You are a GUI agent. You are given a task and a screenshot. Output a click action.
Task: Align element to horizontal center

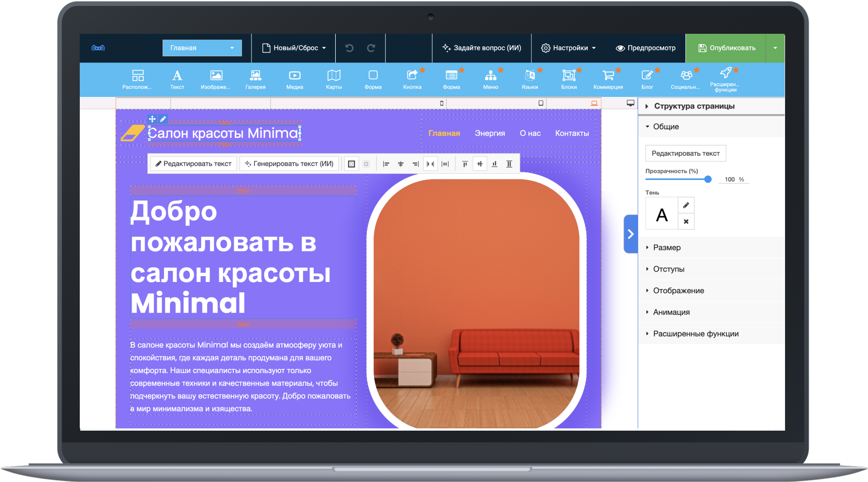401,164
